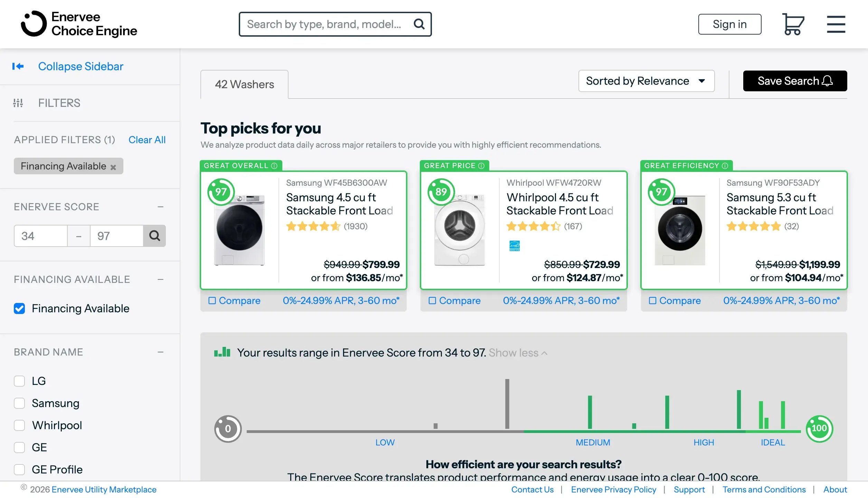Click the star rating of Samsung WF45B6300AW
Screen dimensions: 868x498
313,226
